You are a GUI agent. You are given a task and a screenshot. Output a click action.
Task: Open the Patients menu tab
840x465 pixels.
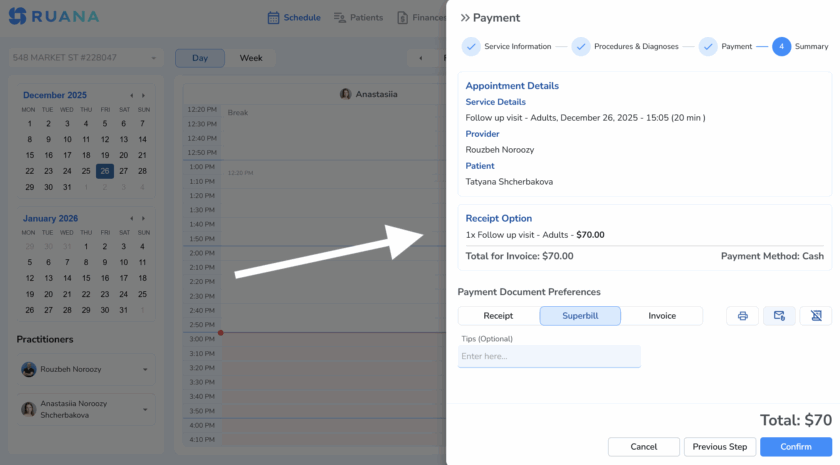pyautogui.click(x=358, y=18)
